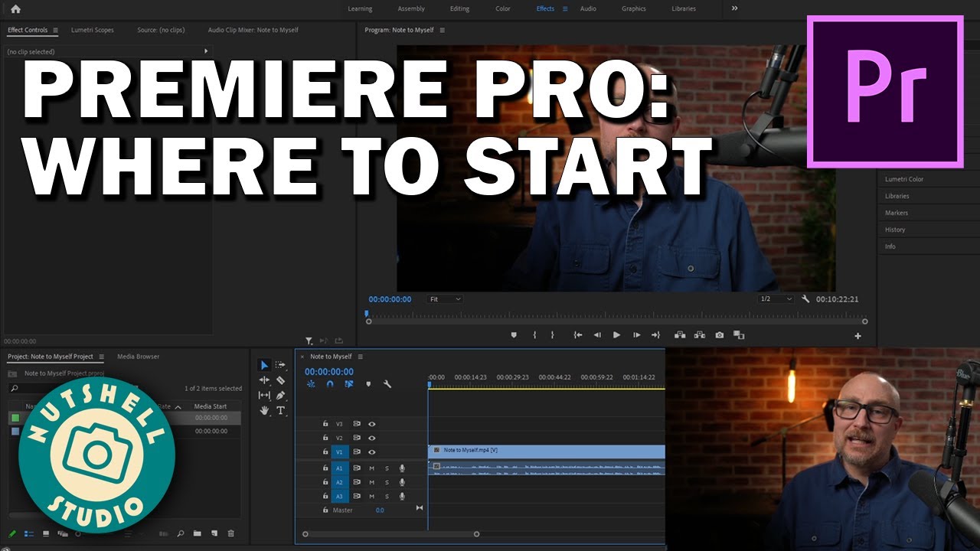The height and width of the screenshot is (551, 980).
Task: Open the Info panel
Action: [890, 246]
